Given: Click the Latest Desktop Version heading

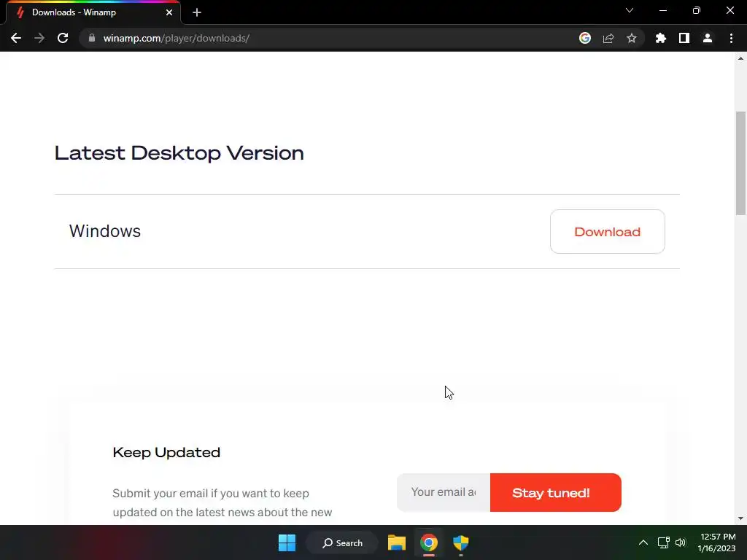Looking at the screenshot, I should [179, 153].
